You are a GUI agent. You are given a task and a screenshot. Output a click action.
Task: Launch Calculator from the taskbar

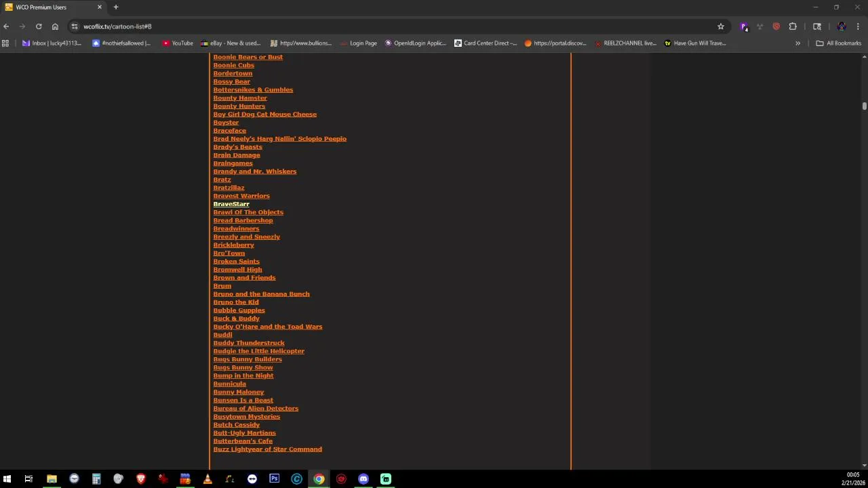coord(96,479)
